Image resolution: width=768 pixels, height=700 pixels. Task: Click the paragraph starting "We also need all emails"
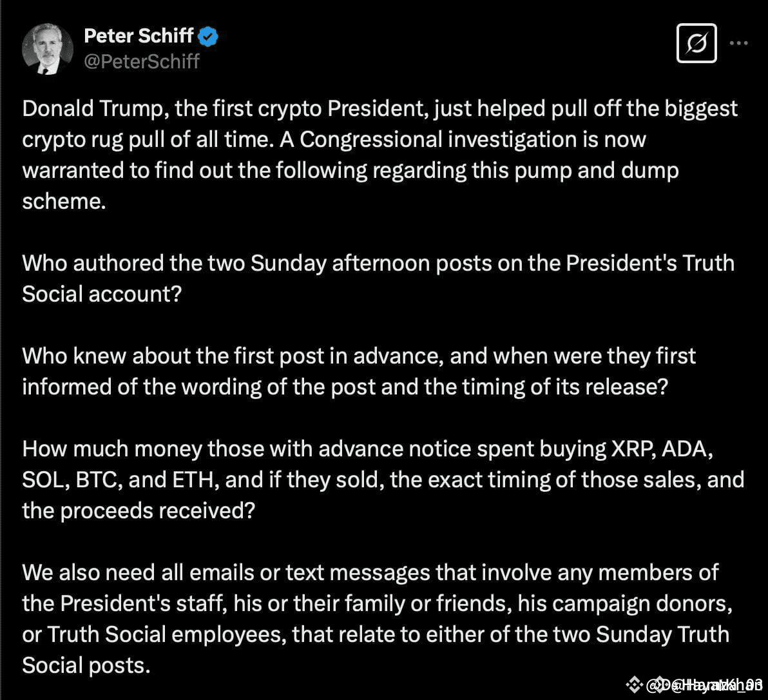pos(377,619)
